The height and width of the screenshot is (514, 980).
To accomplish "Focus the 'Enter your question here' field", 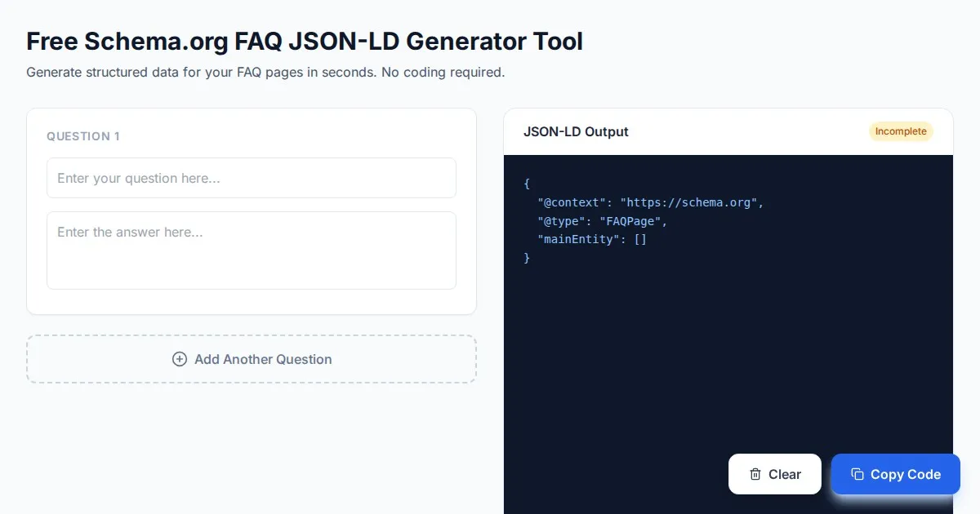I will click(x=252, y=178).
